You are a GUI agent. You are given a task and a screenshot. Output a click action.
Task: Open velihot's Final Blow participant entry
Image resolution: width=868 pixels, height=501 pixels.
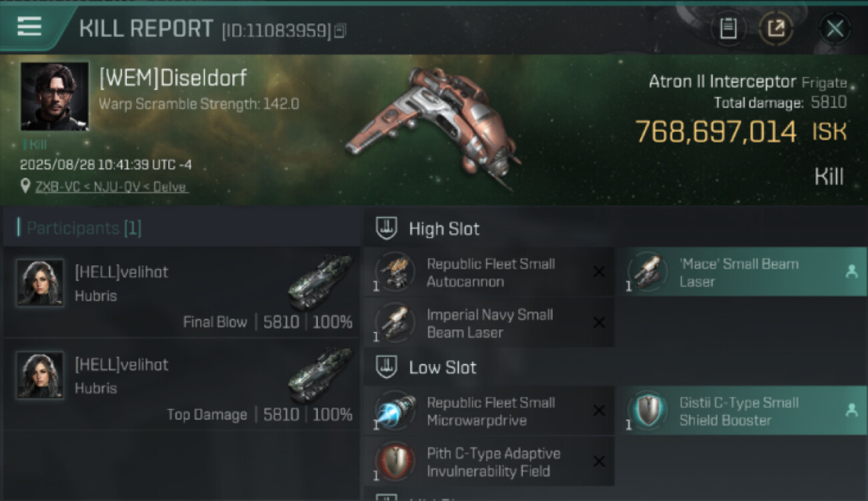(182, 293)
